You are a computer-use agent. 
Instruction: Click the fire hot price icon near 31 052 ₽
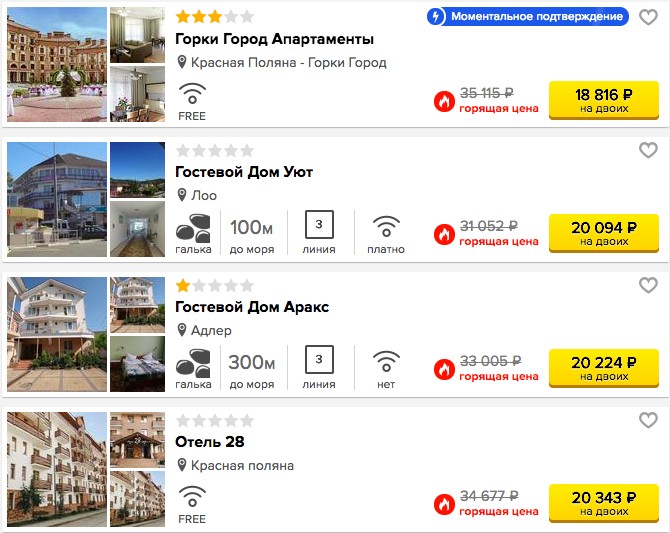coord(444,234)
